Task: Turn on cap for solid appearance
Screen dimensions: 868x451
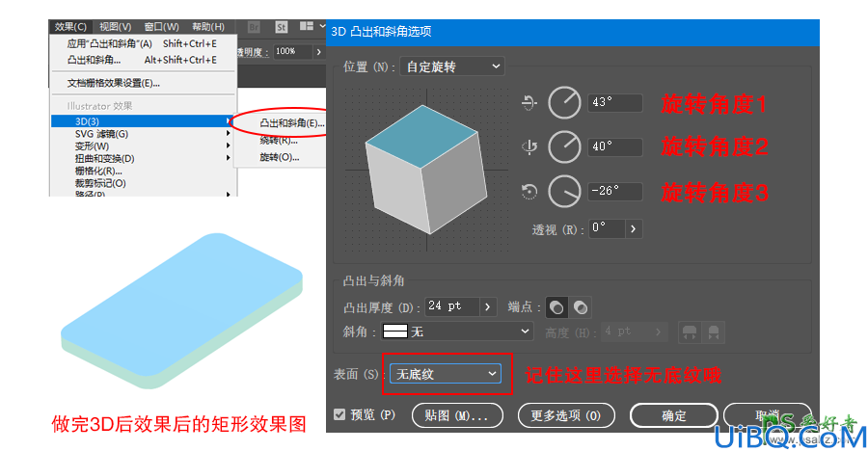Action: pyautogui.click(x=556, y=307)
